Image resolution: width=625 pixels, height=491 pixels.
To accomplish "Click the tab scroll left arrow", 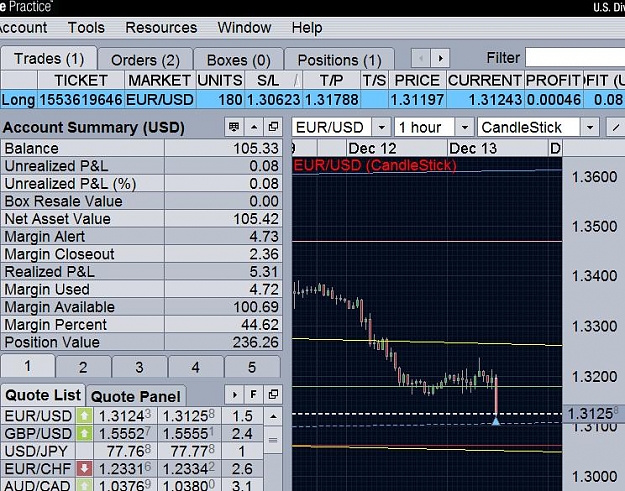I will 421,58.
